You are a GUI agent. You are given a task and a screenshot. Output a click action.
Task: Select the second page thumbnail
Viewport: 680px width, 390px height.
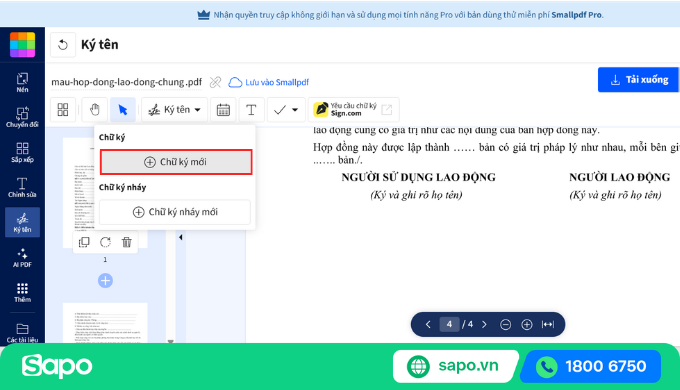105,323
